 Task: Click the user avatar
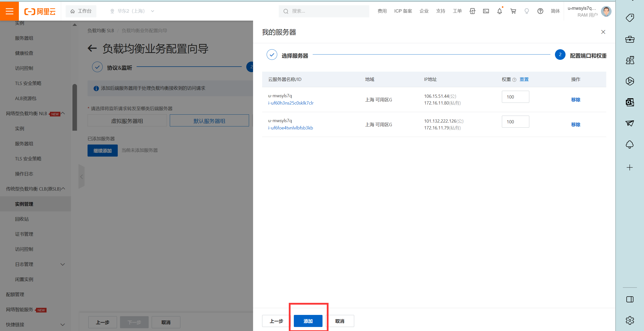[606, 11]
